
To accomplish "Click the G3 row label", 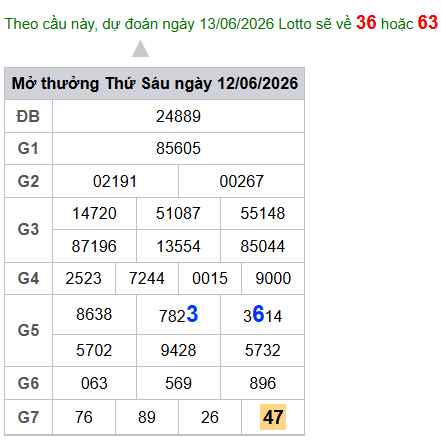I will click(x=28, y=230).
